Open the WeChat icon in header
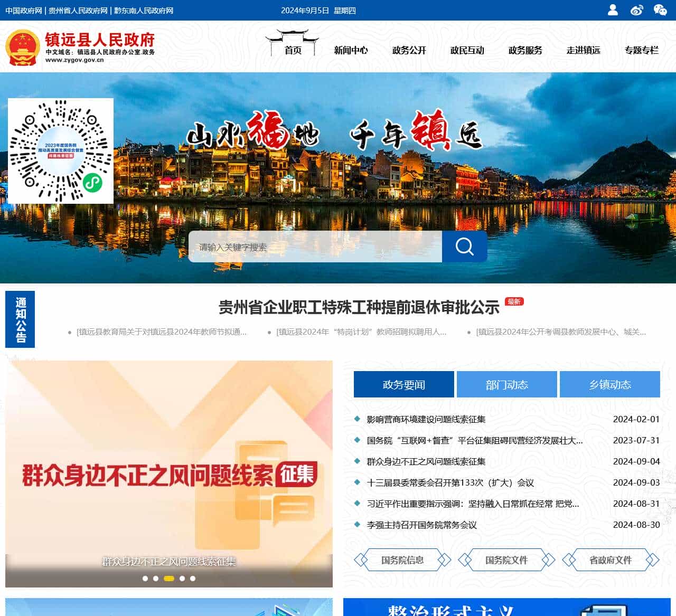This screenshot has width=676, height=616. click(660, 10)
